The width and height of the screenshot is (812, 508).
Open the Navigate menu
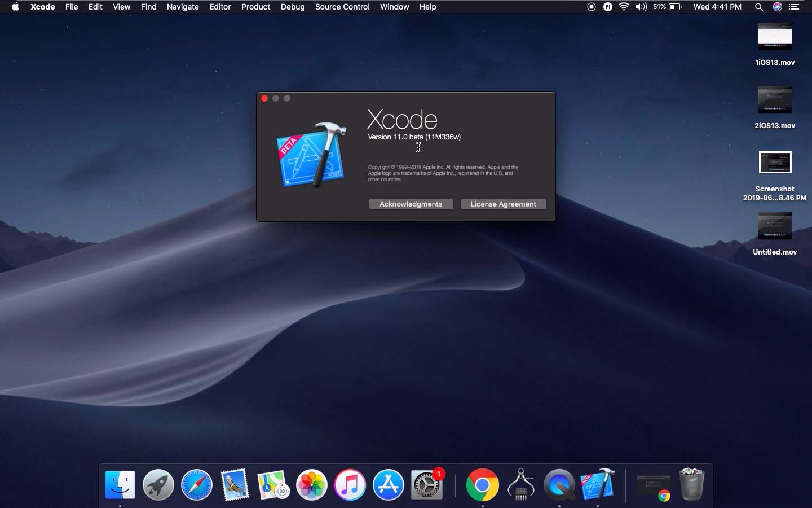183,7
